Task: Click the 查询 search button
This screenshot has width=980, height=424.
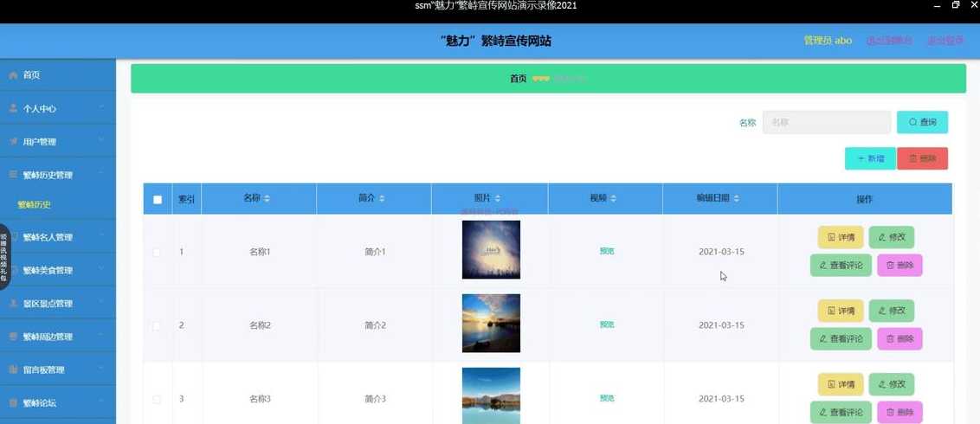Action: tap(922, 122)
